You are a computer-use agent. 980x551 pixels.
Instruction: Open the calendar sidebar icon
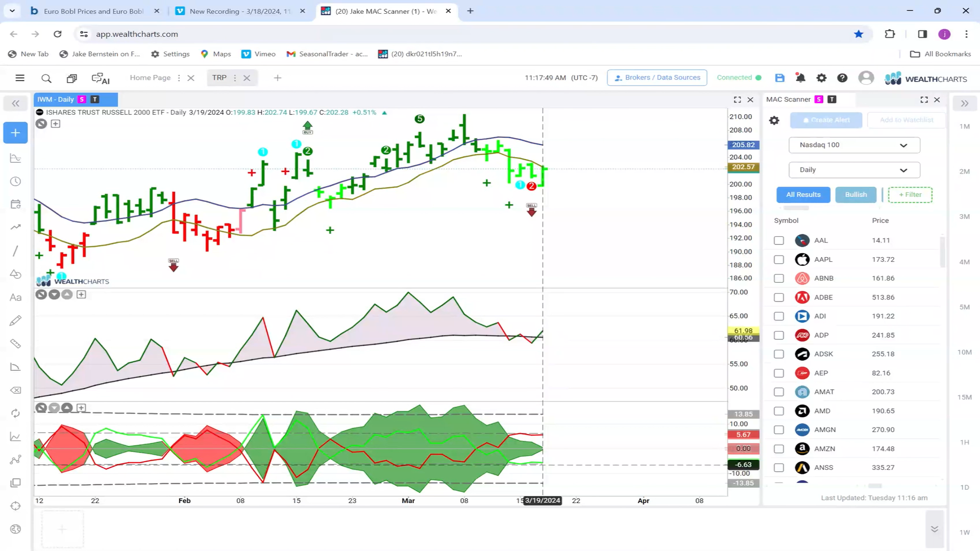pyautogui.click(x=15, y=205)
